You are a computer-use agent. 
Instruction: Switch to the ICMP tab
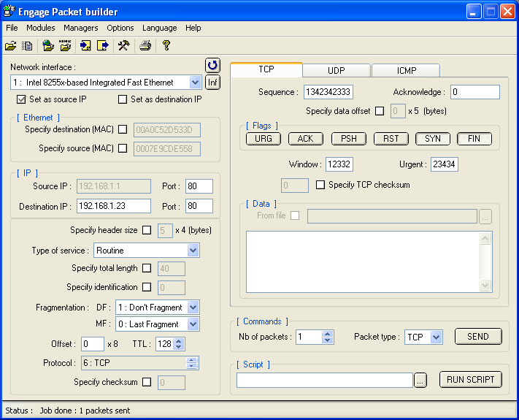pos(407,71)
